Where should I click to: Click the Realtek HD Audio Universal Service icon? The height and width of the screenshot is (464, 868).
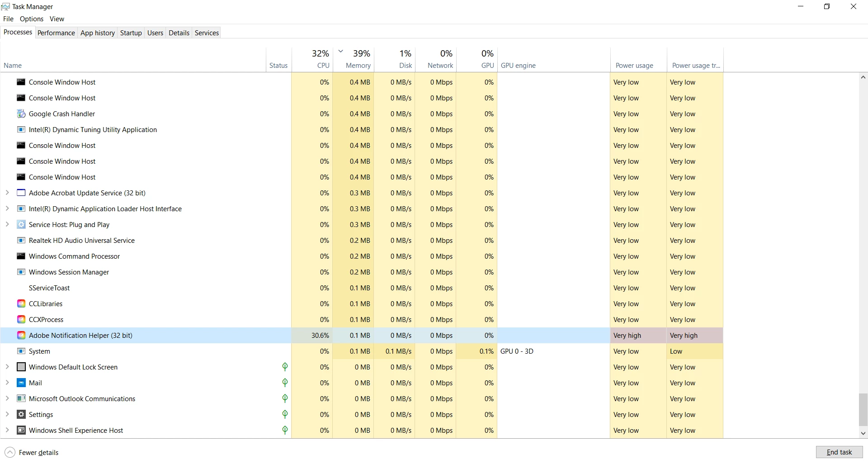tap(21, 240)
